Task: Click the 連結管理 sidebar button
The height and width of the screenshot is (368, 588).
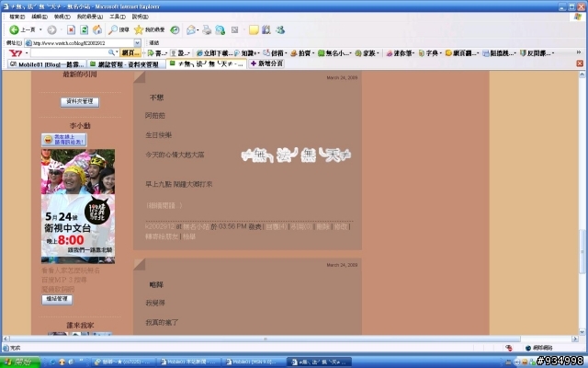Action: 57,299
